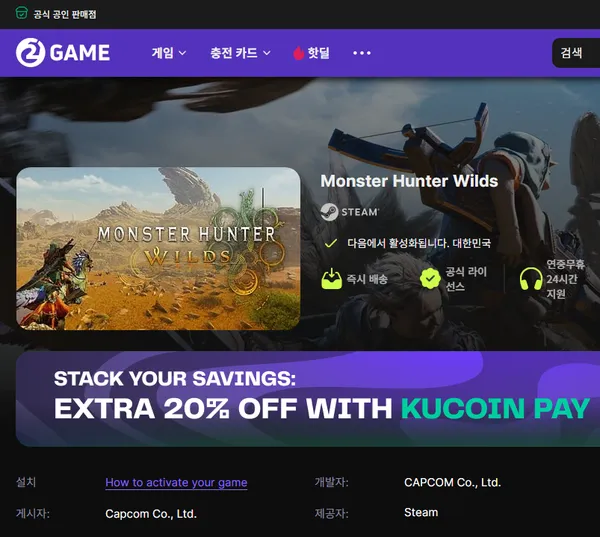Click the green activation checkmark icon

331,243
